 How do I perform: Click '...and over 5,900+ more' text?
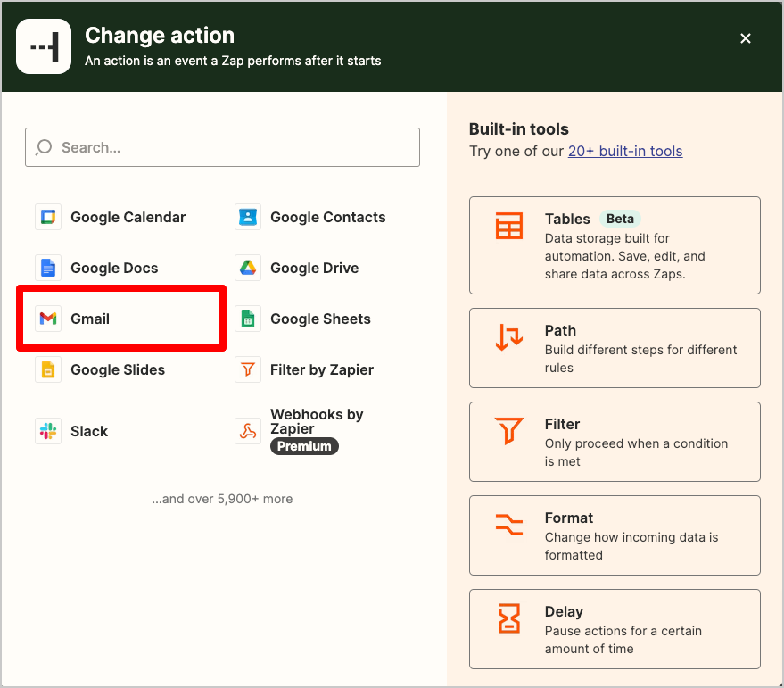[222, 499]
